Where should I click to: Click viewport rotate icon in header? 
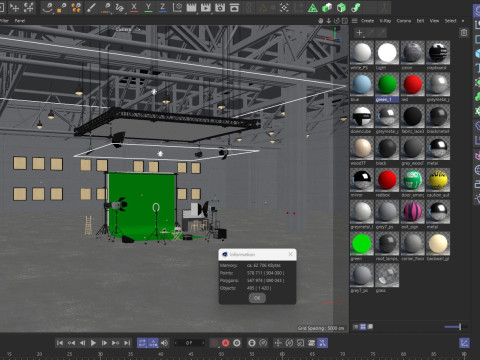(337, 21)
